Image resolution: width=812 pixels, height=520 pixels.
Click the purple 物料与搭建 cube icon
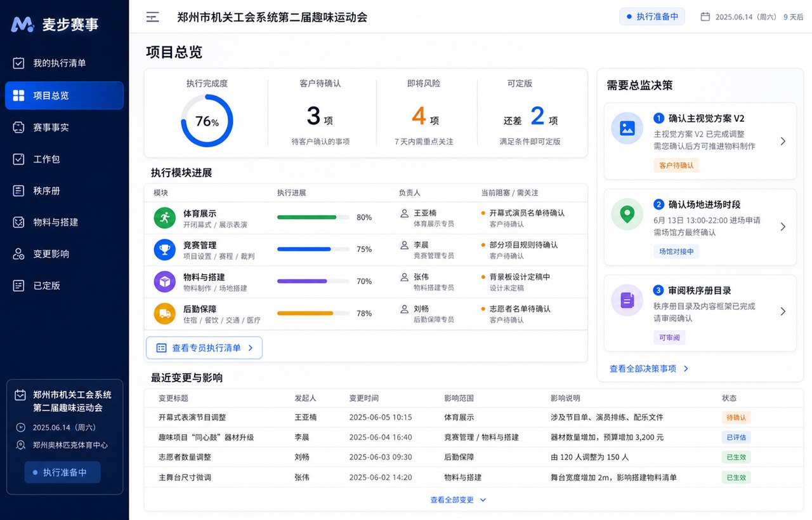pos(164,281)
